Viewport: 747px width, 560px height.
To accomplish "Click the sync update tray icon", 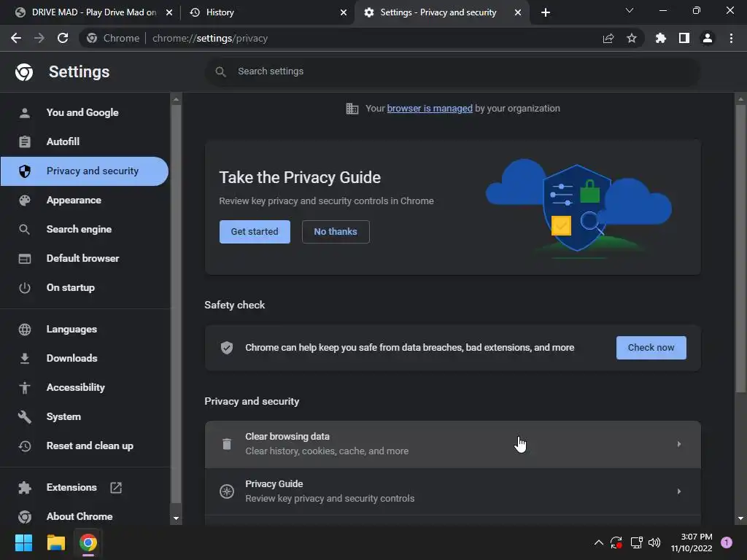I will coord(616,542).
